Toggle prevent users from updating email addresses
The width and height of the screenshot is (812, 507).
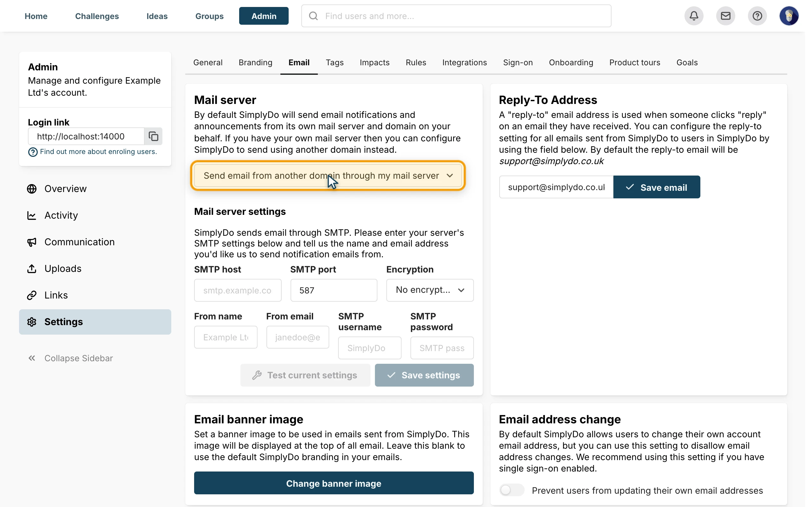pos(511,490)
